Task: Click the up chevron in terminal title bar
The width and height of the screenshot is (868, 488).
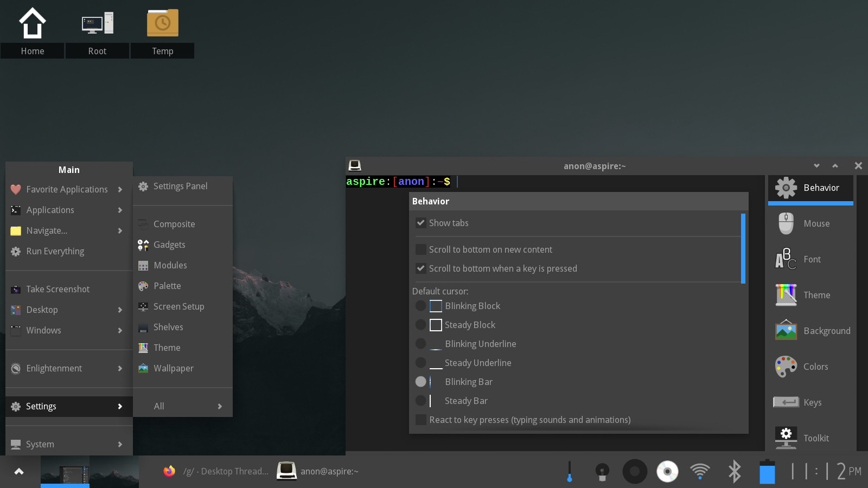Action: (835, 166)
